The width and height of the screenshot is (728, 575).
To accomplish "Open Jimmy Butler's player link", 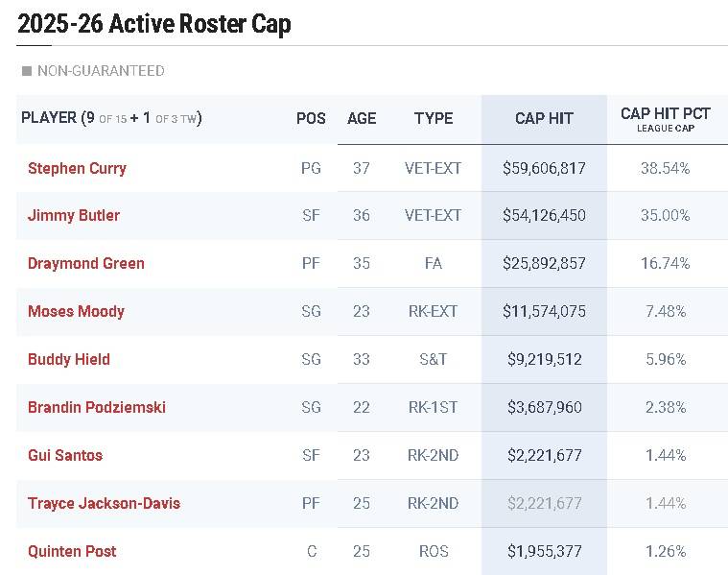I will [74, 216].
